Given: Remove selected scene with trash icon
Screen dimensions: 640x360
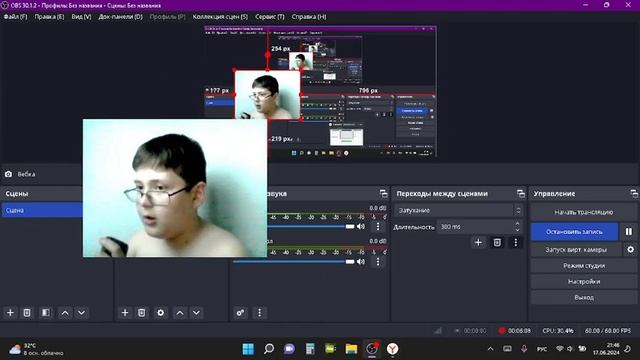Looking at the screenshot, I should [x=27, y=313].
